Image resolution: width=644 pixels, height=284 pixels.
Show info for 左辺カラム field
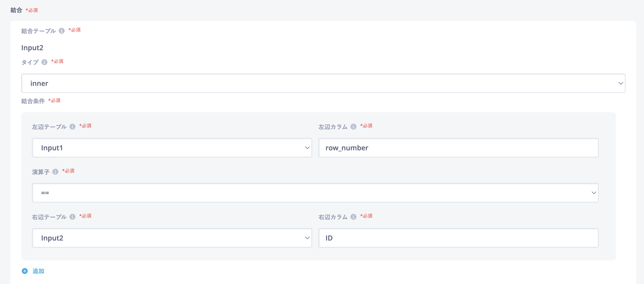point(353,127)
